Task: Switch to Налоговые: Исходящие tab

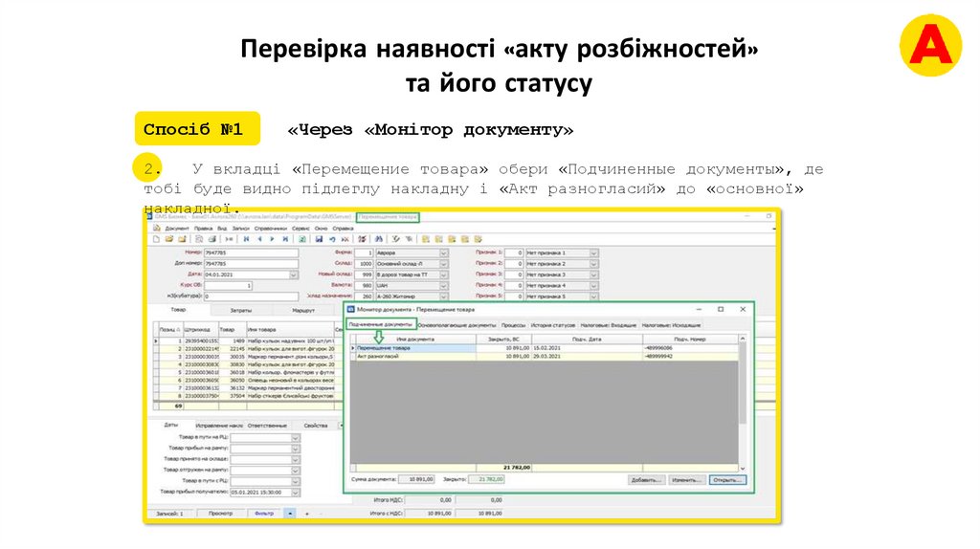Action: (671, 325)
